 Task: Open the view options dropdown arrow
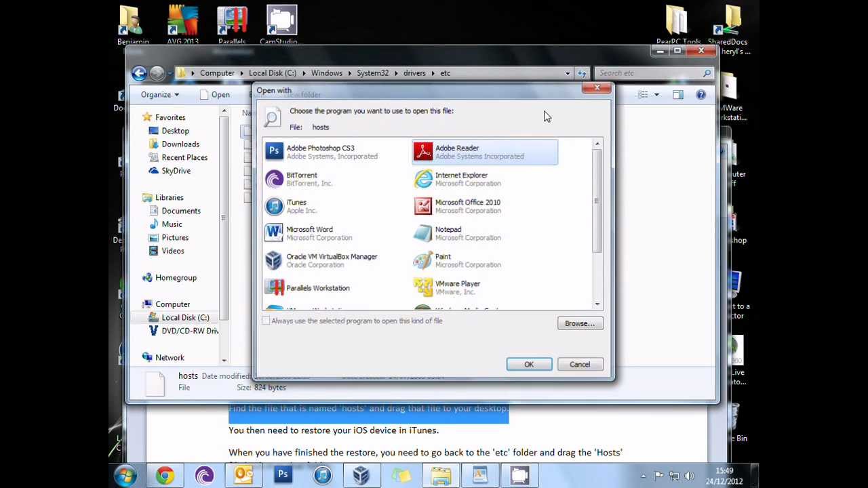click(x=656, y=95)
